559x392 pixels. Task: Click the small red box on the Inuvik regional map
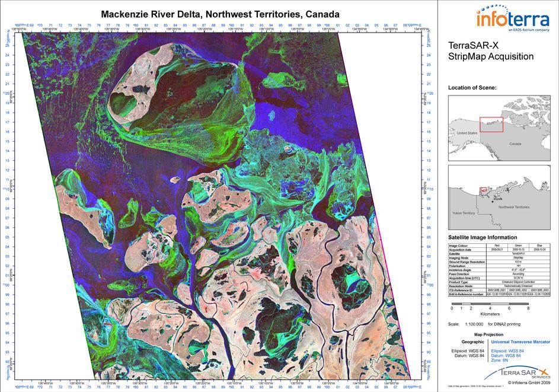[483, 189]
